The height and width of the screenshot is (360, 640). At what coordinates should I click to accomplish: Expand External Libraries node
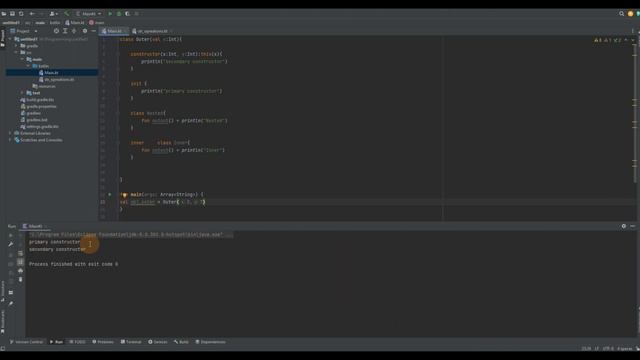coord(10,133)
